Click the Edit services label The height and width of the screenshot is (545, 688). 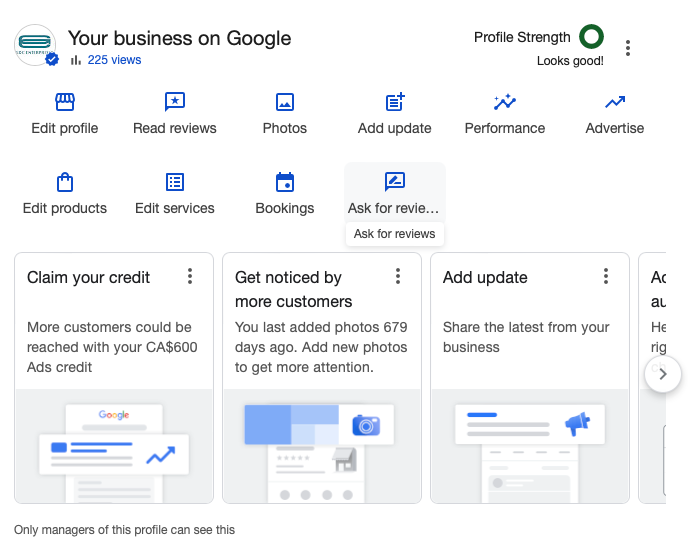click(x=175, y=208)
